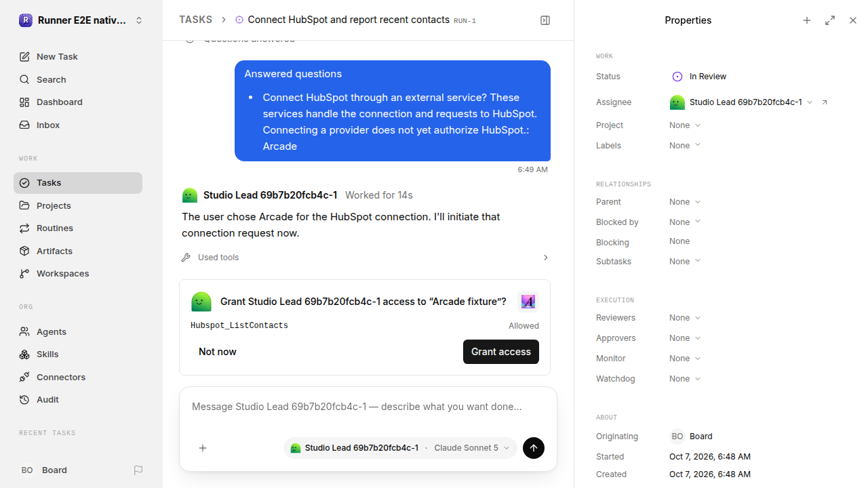Click the wrench icon by Used tools

186,258
